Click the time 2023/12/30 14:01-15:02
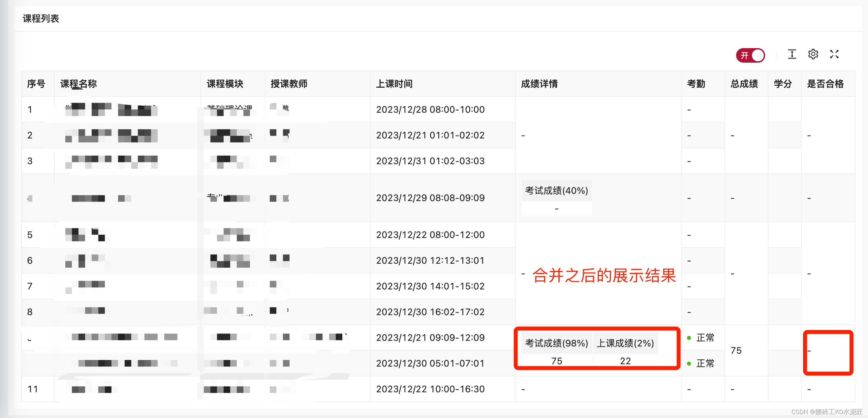 click(430, 286)
